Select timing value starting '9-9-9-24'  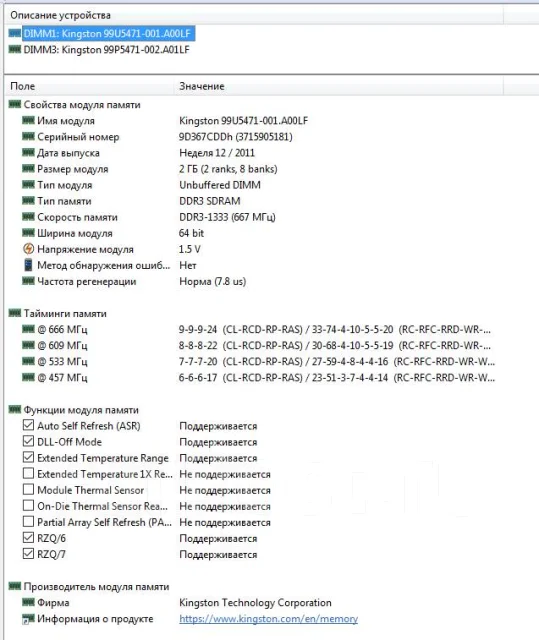[x=335, y=329]
